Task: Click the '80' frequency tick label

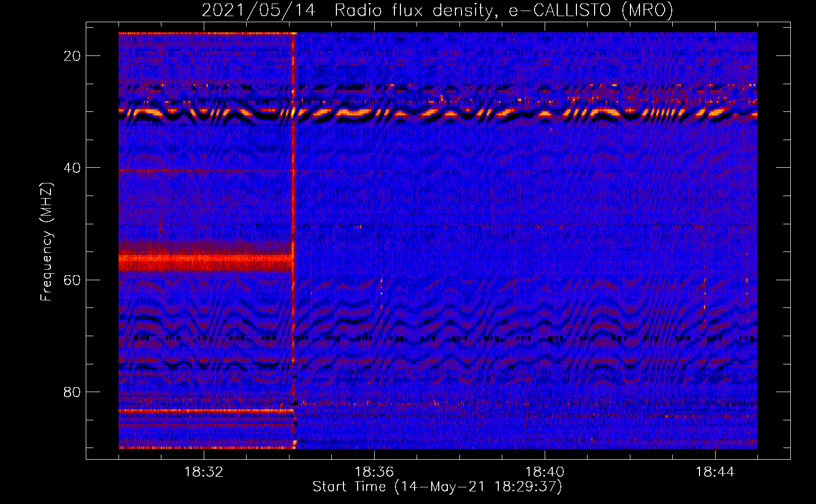Action: pos(73,392)
